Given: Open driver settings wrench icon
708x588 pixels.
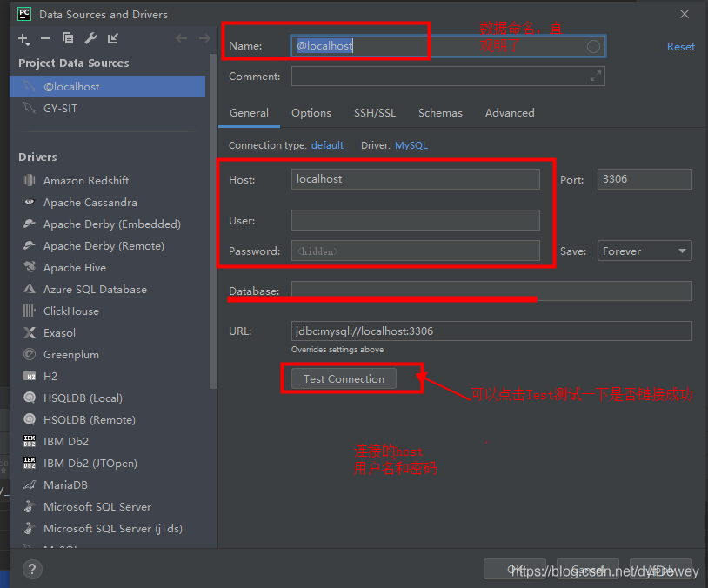Looking at the screenshot, I should coord(90,38).
